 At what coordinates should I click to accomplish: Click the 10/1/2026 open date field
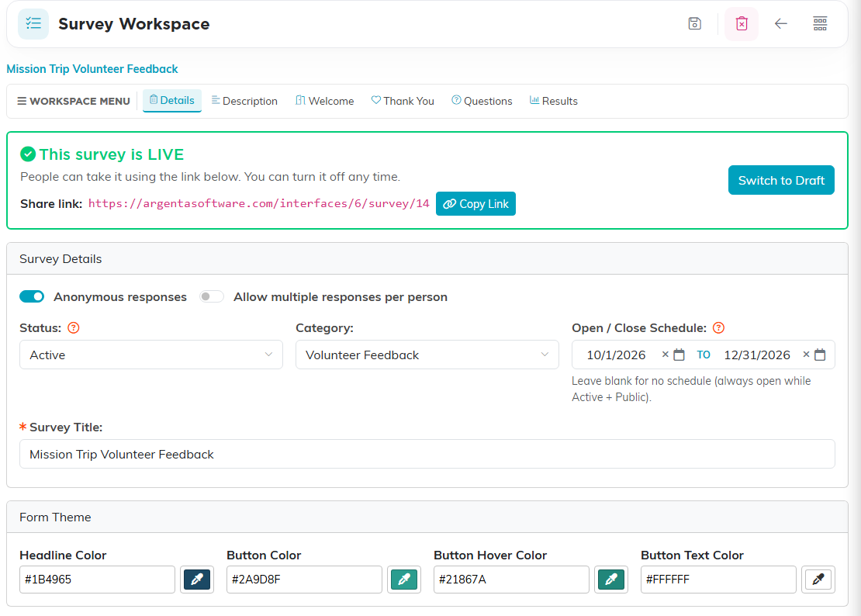[x=616, y=355]
